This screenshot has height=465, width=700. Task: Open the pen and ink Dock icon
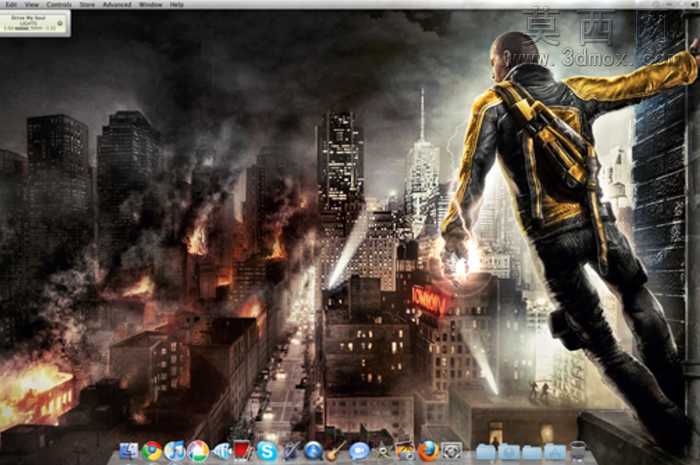[x=291, y=451]
